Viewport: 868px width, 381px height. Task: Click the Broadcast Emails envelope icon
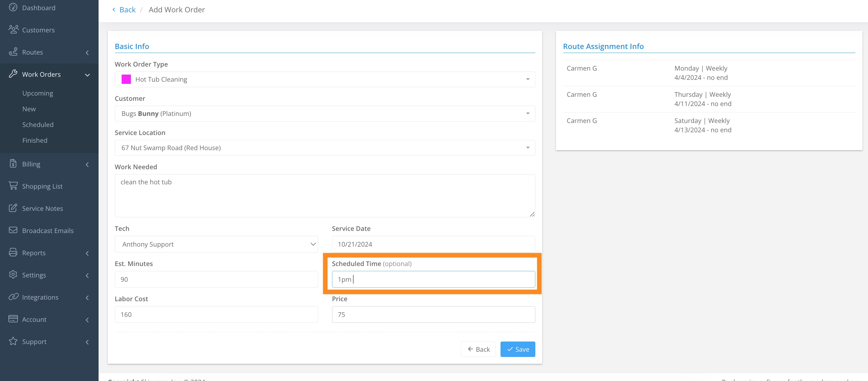(x=13, y=230)
